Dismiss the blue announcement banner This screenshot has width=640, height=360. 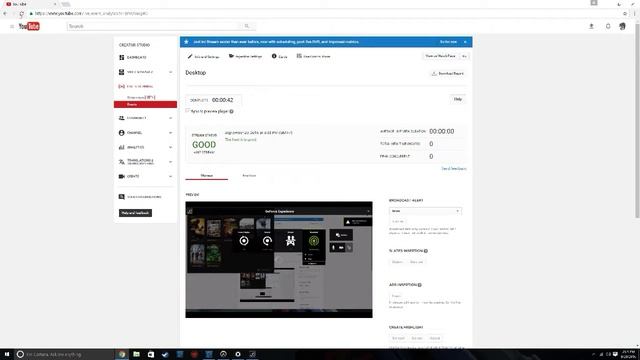pos(465,42)
